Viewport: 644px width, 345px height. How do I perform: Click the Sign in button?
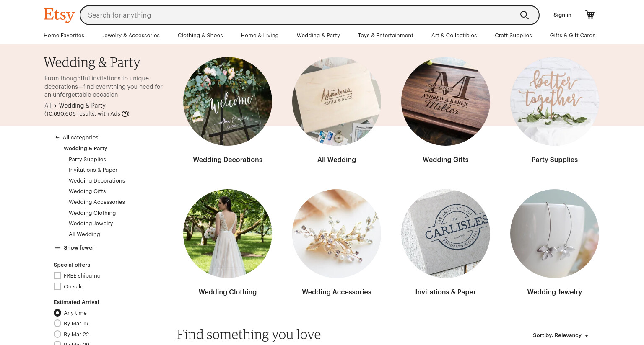(x=562, y=15)
